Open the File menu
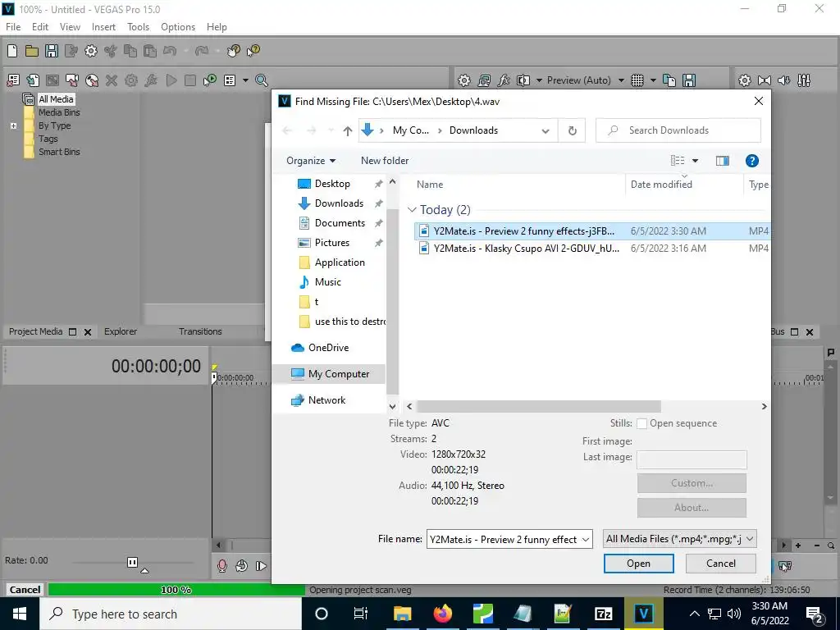840x630 pixels. point(13,27)
